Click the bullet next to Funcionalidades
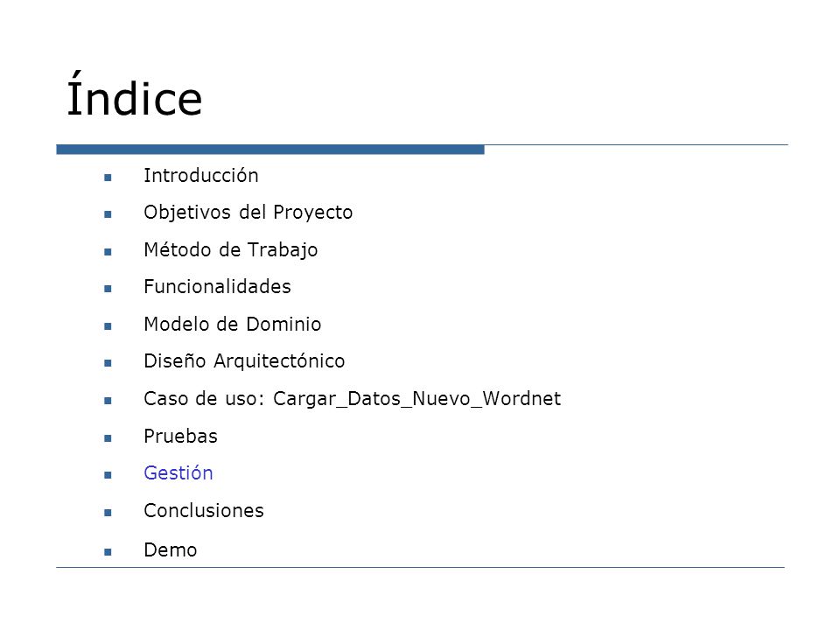The height and width of the screenshot is (630, 840). (108, 289)
